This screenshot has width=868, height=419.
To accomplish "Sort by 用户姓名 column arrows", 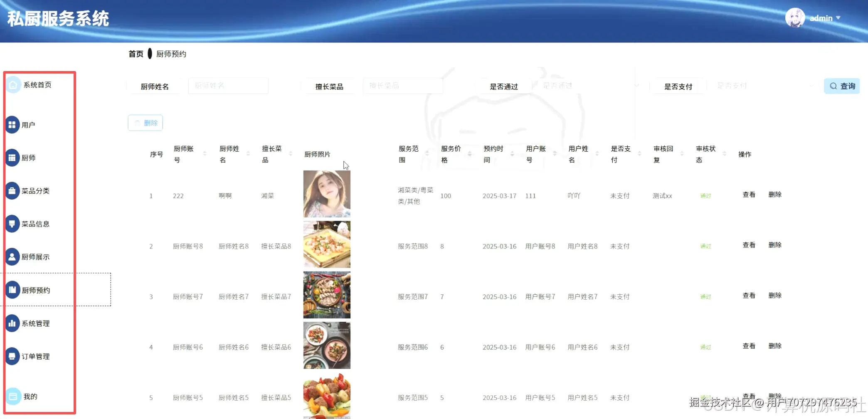I will (597, 154).
